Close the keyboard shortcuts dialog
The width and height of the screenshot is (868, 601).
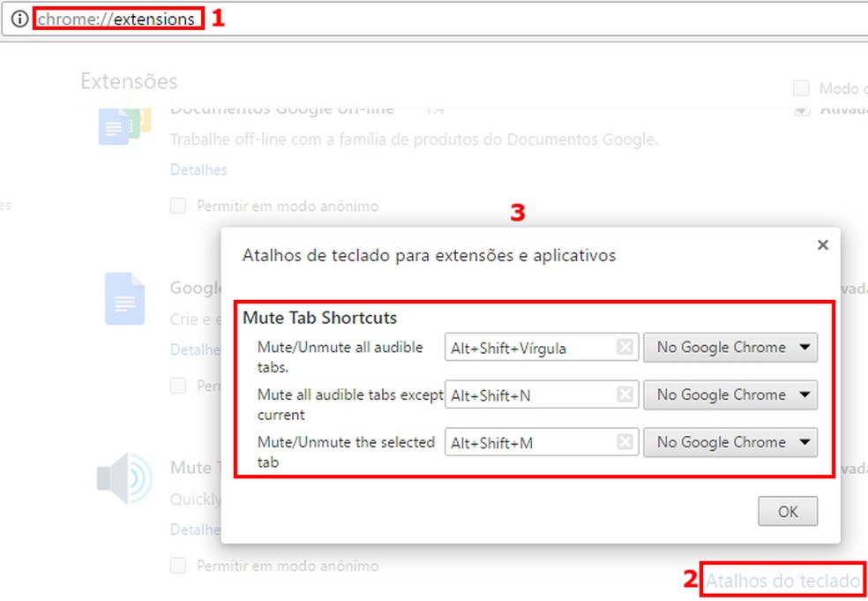click(x=822, y=244)
